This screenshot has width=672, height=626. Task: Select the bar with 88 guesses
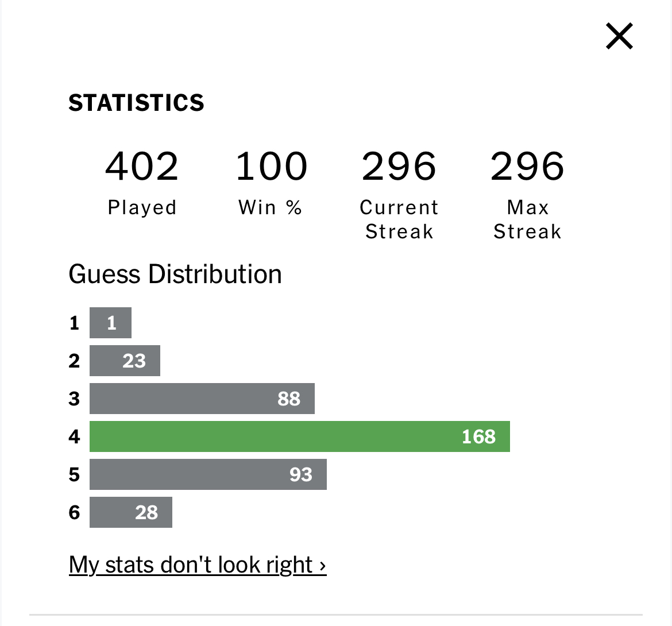click(202, 399)
